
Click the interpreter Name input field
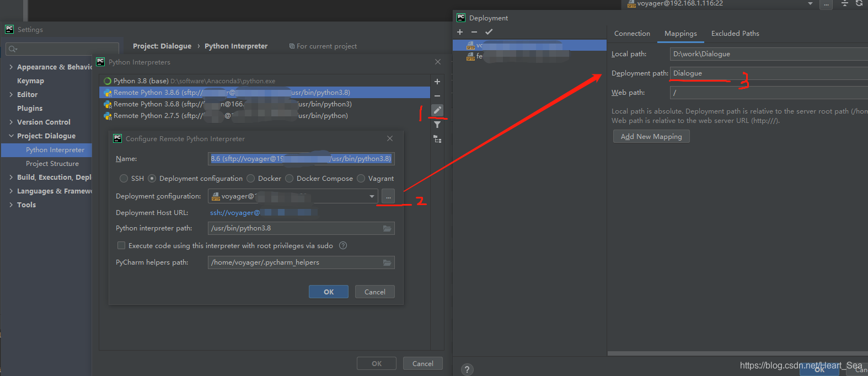point(301,159)
